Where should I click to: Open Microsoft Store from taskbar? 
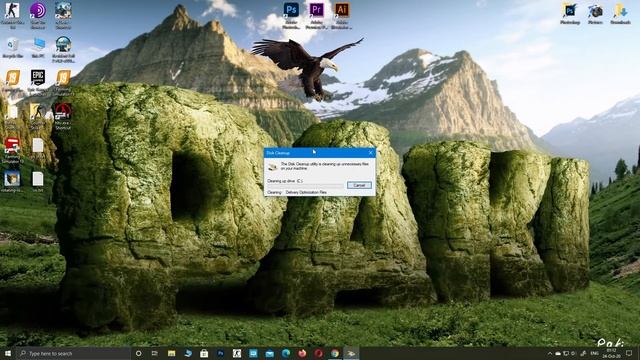204,353
